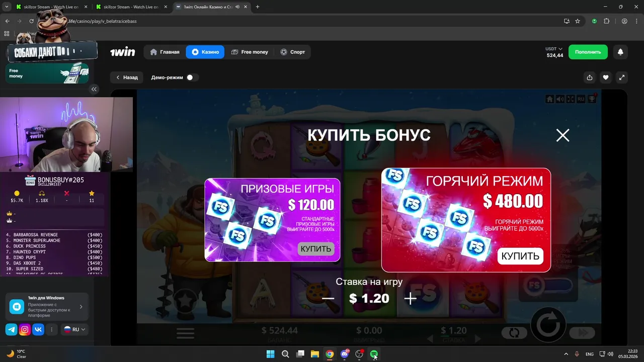Open the 1win для Windows app card
This screenshot has height=362, width=644.
47,307
